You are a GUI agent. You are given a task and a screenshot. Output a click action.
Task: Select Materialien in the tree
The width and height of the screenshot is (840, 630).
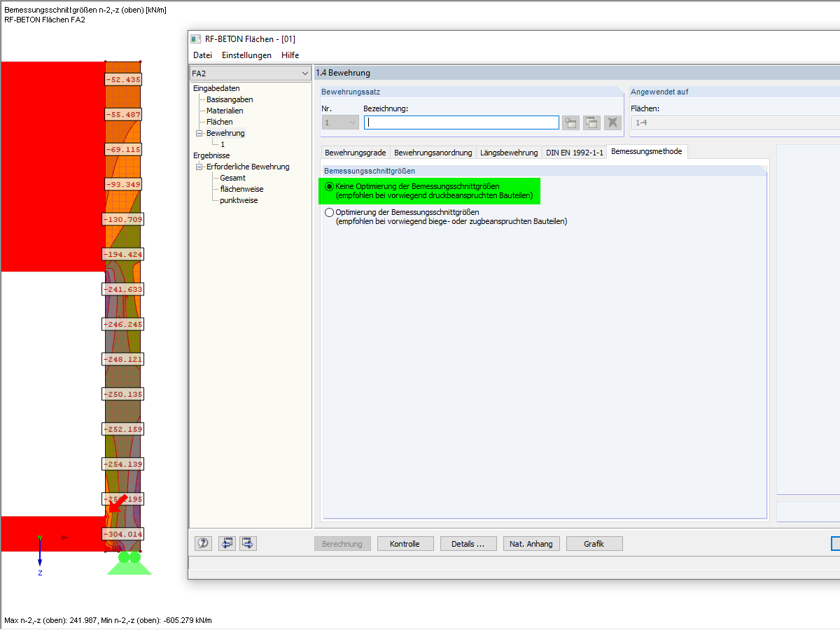coord(225,111)
